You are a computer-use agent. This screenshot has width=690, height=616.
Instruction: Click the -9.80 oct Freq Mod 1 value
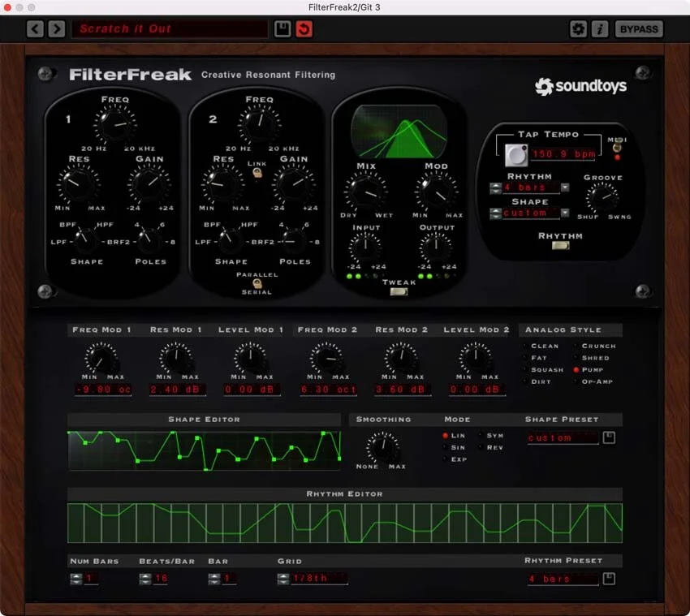(103, 390)
